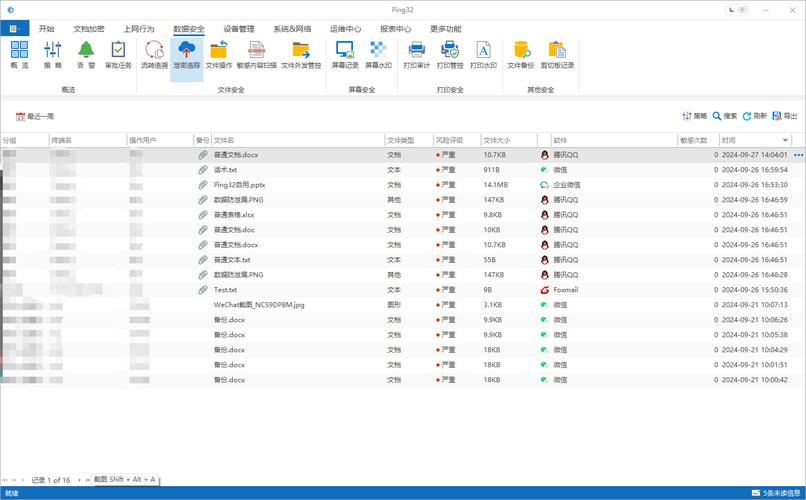Switch to the 更多功能 tab
The width and height of the screenshot is (806, 500).
446,29
